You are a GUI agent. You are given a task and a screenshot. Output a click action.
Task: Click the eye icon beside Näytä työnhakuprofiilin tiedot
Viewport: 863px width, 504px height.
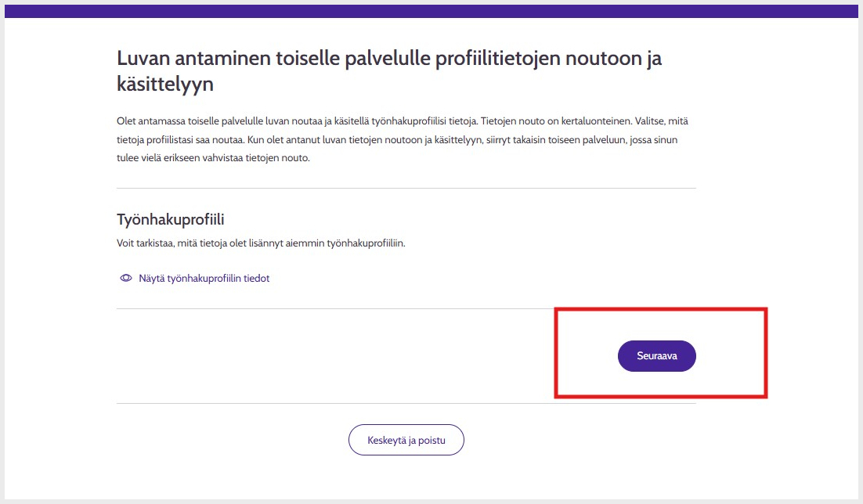(125, 279)
